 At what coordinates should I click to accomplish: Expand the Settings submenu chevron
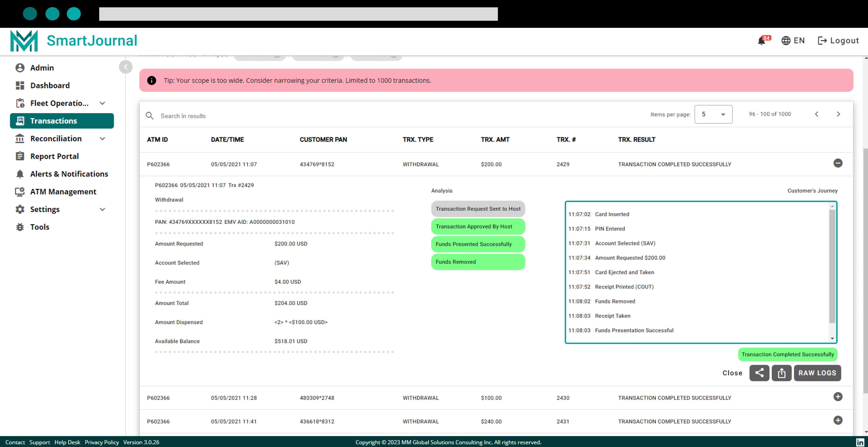(x=102, y=209)
